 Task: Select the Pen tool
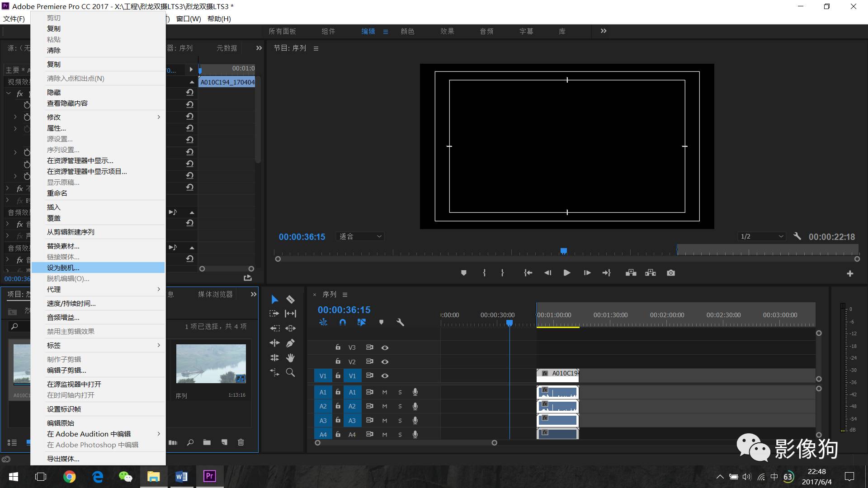tap(290, 343)
